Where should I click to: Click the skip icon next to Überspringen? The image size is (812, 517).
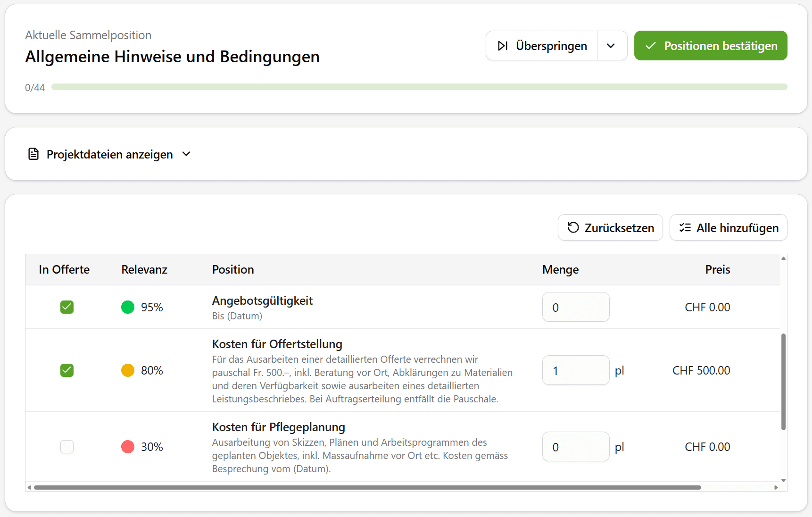click(x=503, y=45)
